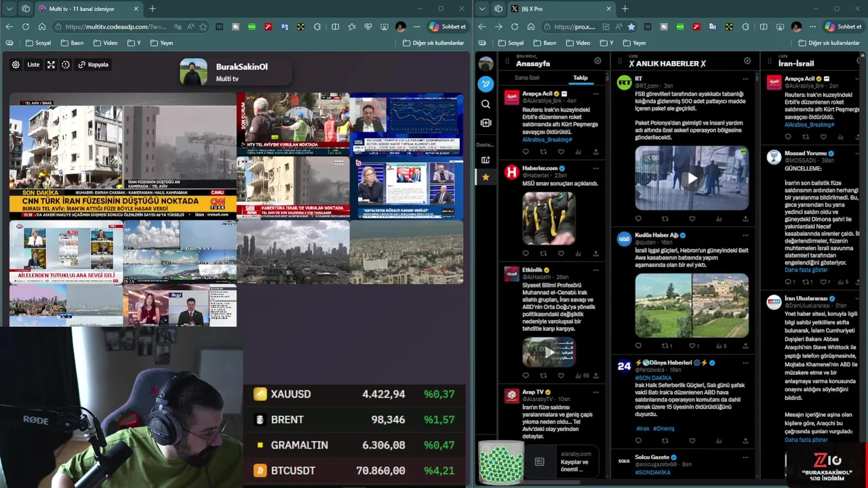Open Anasayfa column settings gear
The image size is (868, 488).
coord(597,60)
